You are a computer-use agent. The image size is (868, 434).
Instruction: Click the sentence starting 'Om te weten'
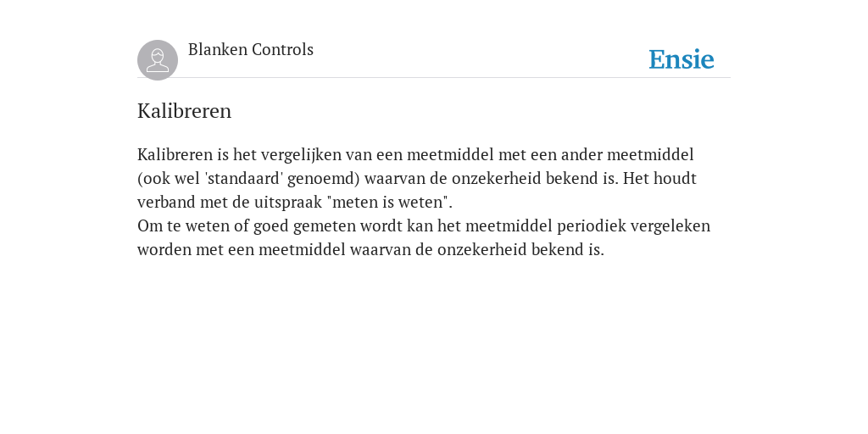424,237
